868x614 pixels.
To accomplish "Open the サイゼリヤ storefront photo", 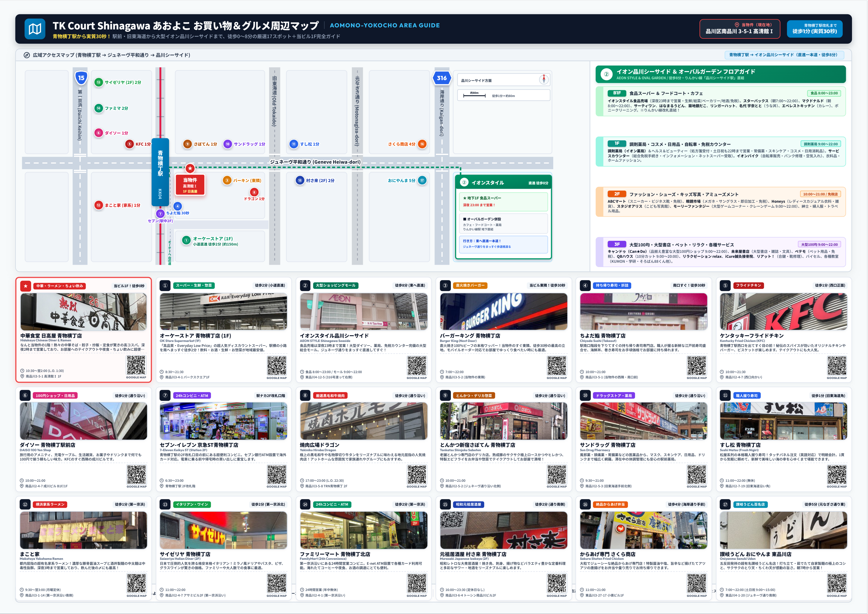I will [x=224, y=530].
